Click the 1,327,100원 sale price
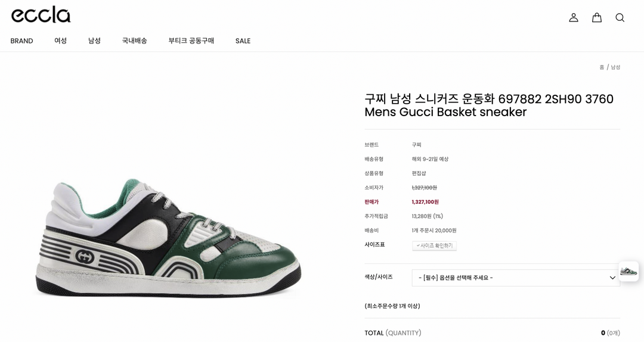Screen dimensions: 644x342 click(425, 202)
